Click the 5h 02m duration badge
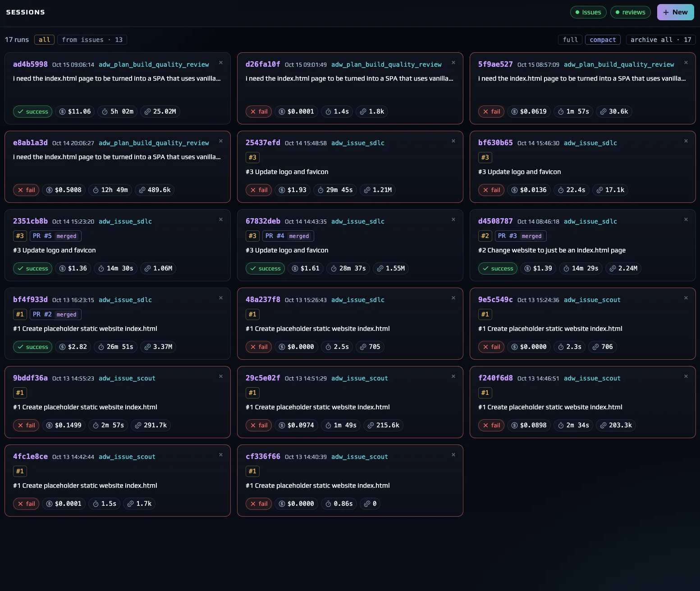Viewport: 700px width, 591px height. click(x=118, y=111)
